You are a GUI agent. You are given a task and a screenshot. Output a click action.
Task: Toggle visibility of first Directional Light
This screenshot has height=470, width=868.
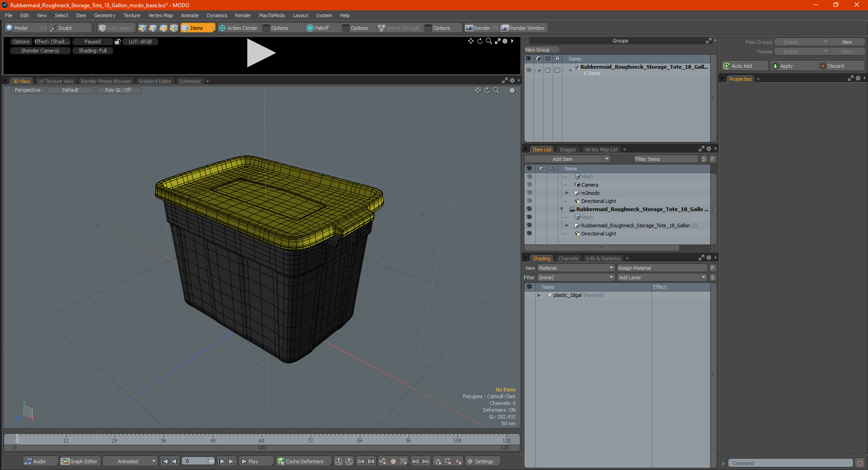529,201
